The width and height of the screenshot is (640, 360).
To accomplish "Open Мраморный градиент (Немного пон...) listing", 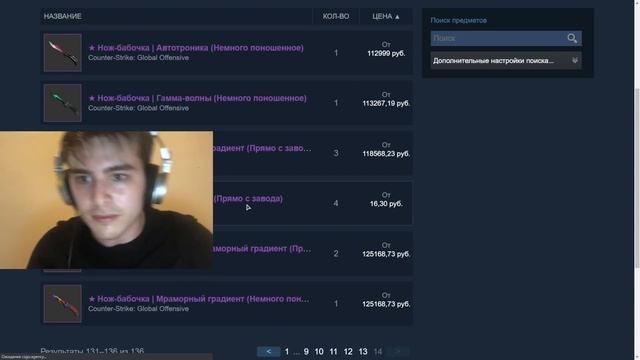I will pyautogui.click(x=199, y=299).
